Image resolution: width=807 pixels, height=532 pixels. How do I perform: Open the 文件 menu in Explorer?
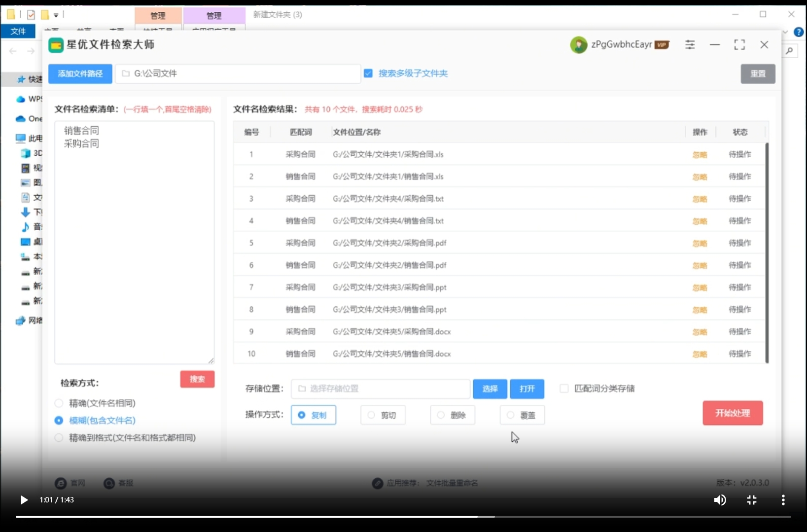(x=18, y=31)
